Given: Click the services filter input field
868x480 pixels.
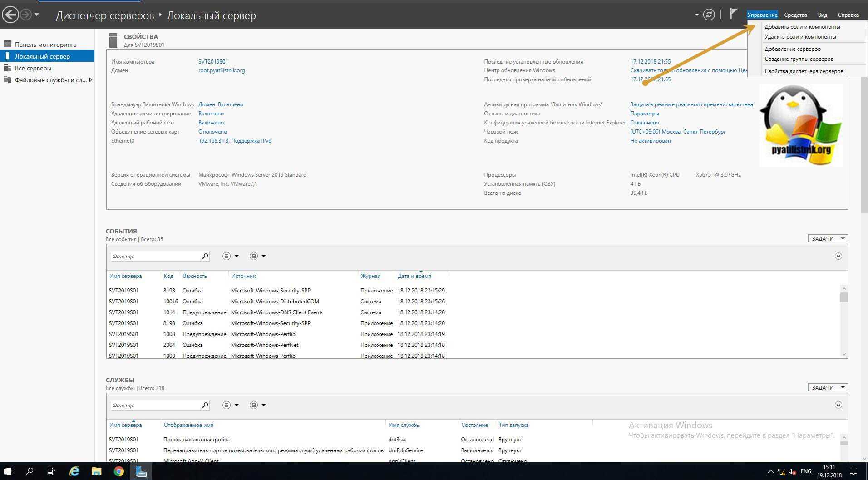Looking at the screenshot, I should (155, 405).
